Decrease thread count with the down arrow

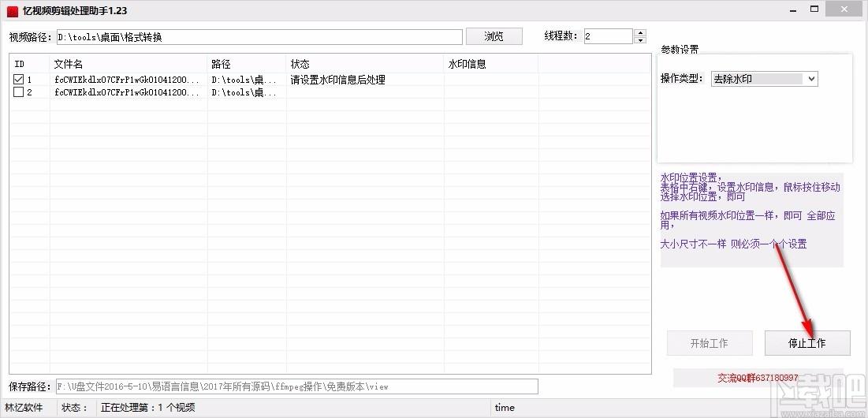click(640, 40)
